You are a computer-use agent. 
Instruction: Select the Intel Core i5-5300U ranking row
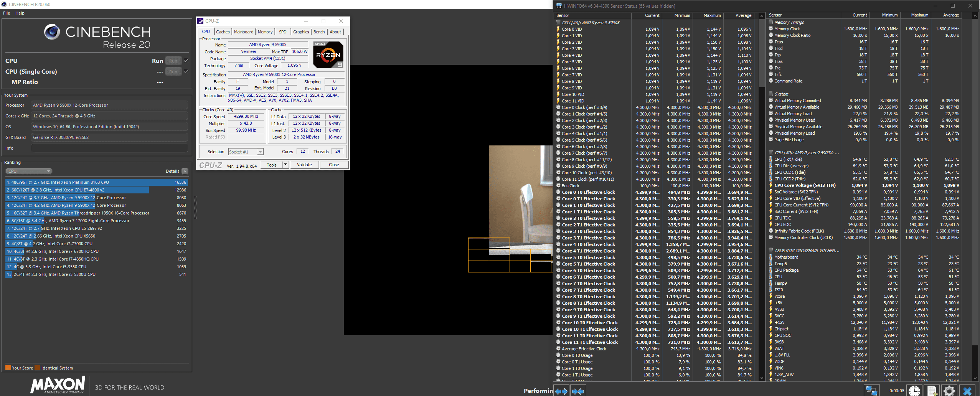pos(97,274)
